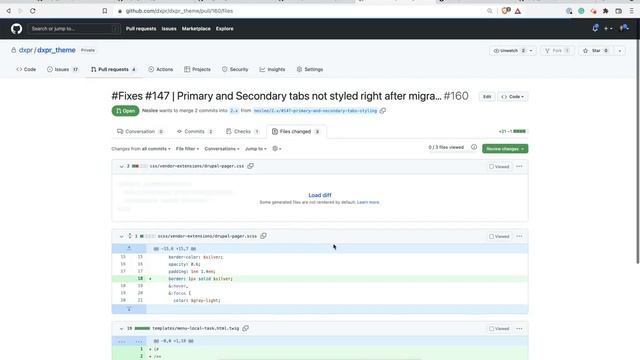Click Marketplace in the top navigation
The height and width of the screenshot is (360, 640).
tap(196, 29)
